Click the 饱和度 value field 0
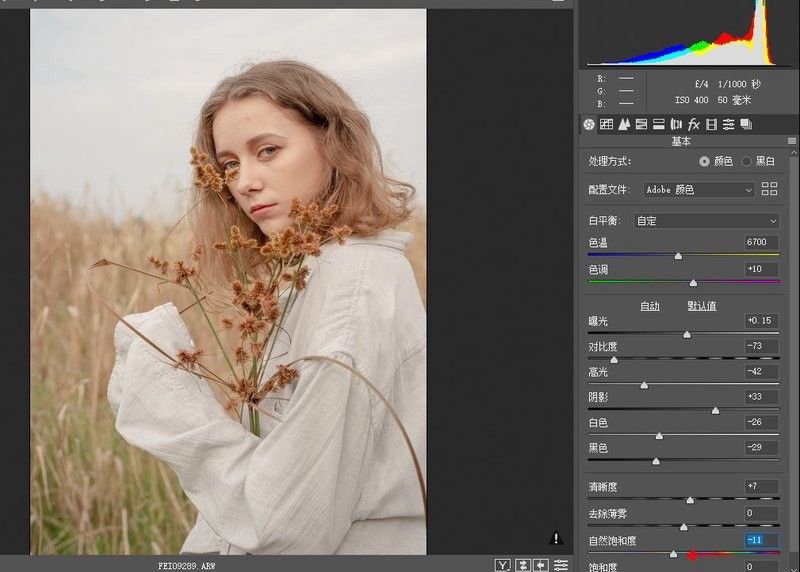The width and height of the screenshot is (800, 572). (761, 566)
